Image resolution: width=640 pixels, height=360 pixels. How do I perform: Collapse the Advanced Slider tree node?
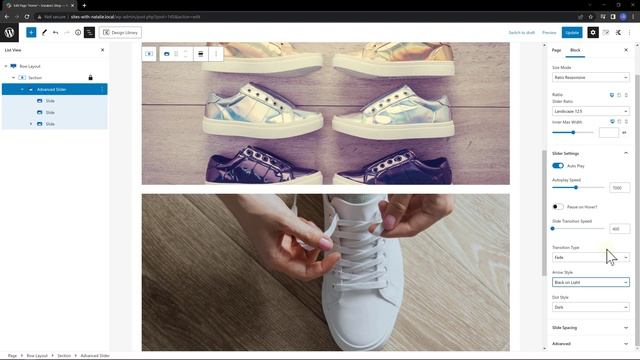[22, 89]
